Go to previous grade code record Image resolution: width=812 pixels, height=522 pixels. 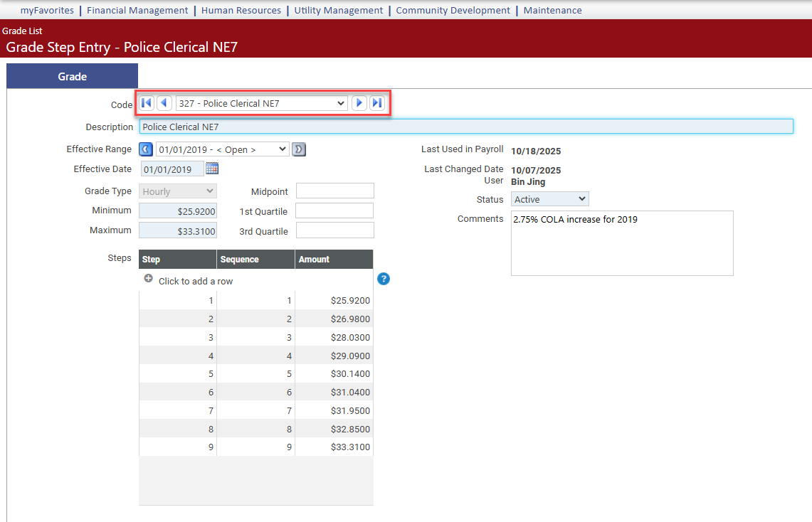pos(164,103)
